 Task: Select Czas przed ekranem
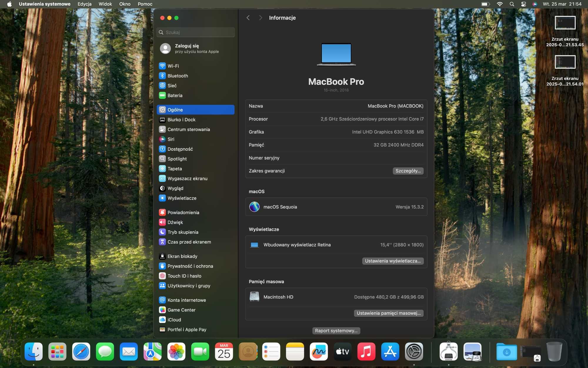(196, 242)
